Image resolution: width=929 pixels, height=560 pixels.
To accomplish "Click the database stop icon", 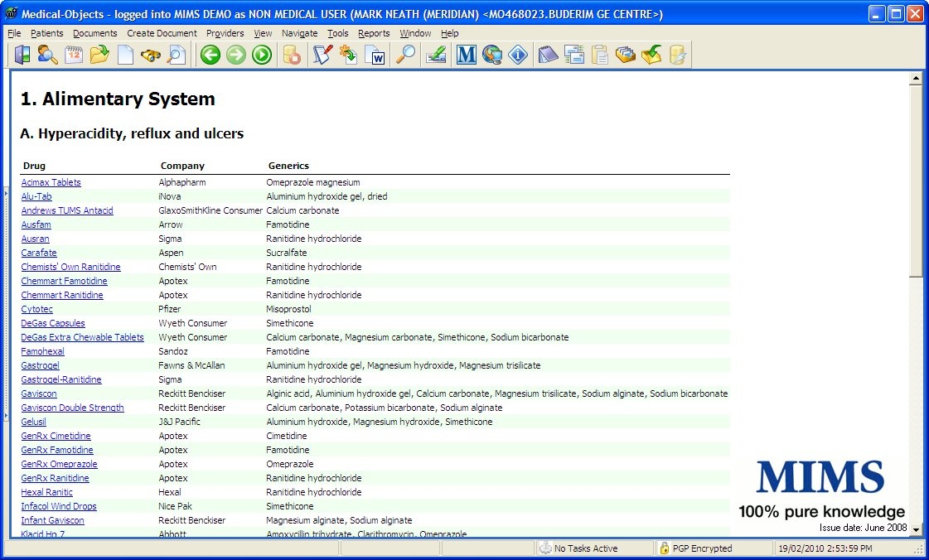I will tap(292, 55).
